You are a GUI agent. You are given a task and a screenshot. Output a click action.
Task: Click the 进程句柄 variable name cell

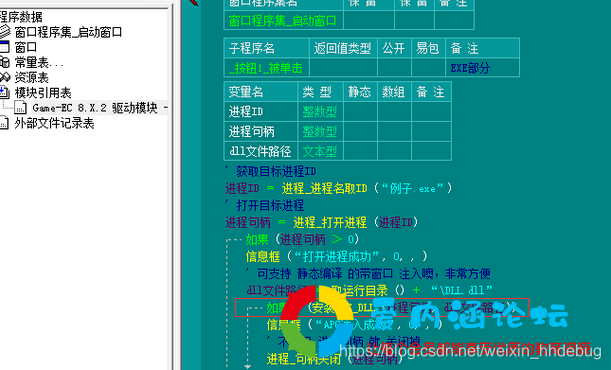(x=261, y=131)
